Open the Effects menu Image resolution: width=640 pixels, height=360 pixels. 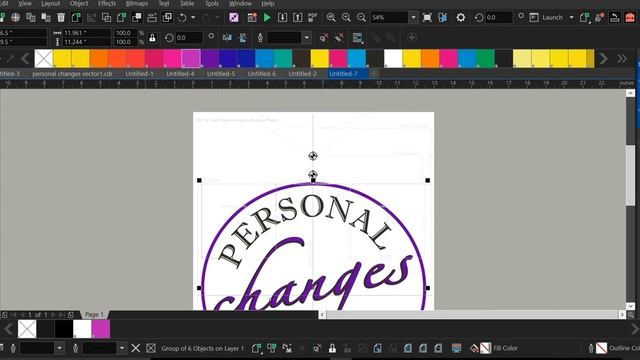[x=107, y=4]
